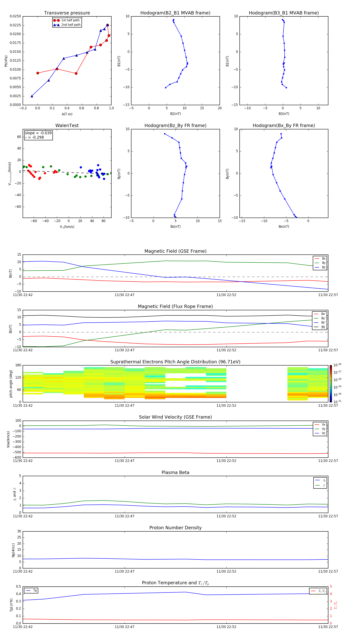Viewport: 351px width, 644px height.
Task: Click the red data point at A=0.0
Action: pyautogui.click(x=38, y=73)
